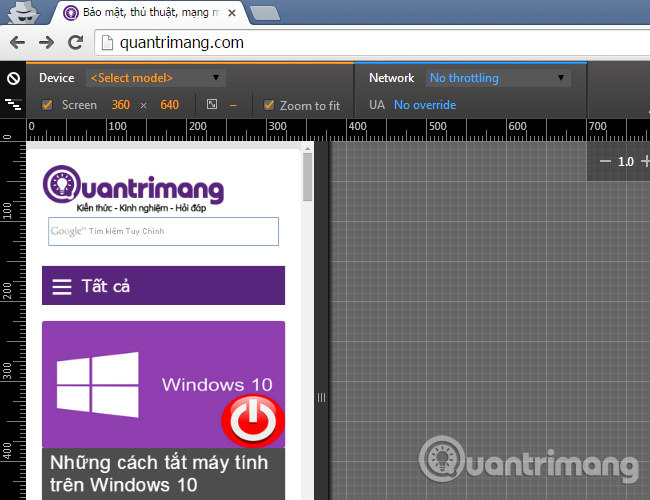Viewport: 650px width, 500px height.
Task: Decrease zoom with the minus button
Action: coord(605,161)
